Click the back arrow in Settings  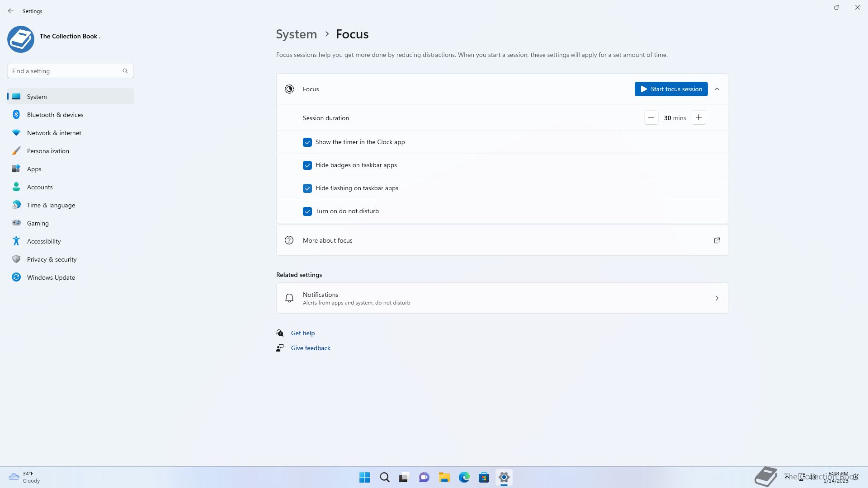coord(11,11)
